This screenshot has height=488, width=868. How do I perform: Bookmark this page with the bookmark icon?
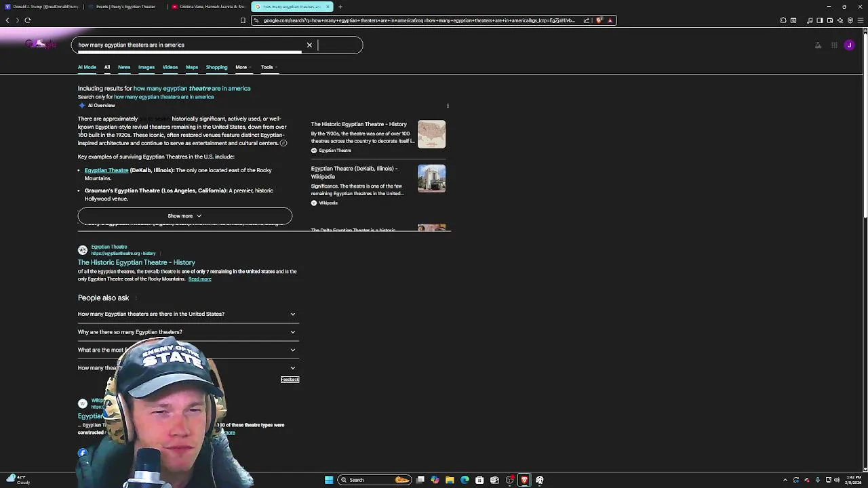click(243, 20)
